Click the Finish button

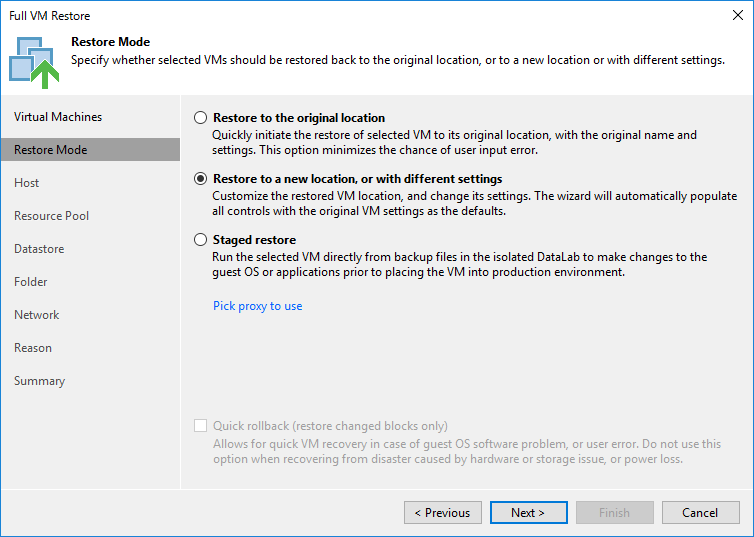click(614, 513)
